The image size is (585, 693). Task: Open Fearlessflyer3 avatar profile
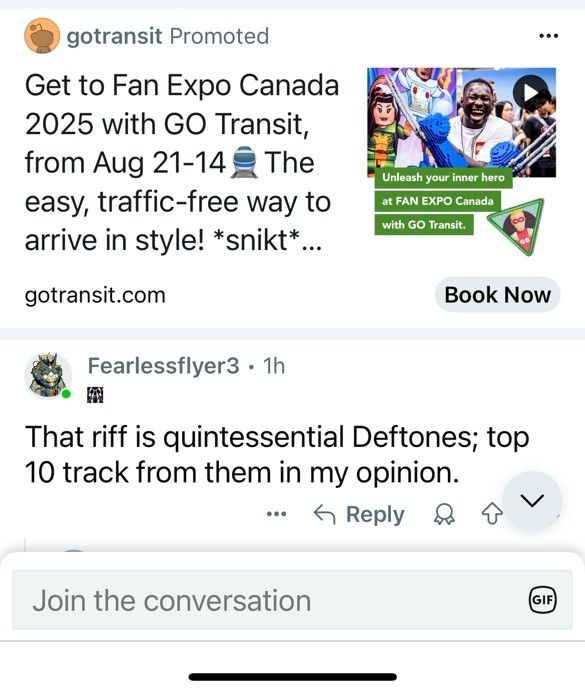coord(48,376)
